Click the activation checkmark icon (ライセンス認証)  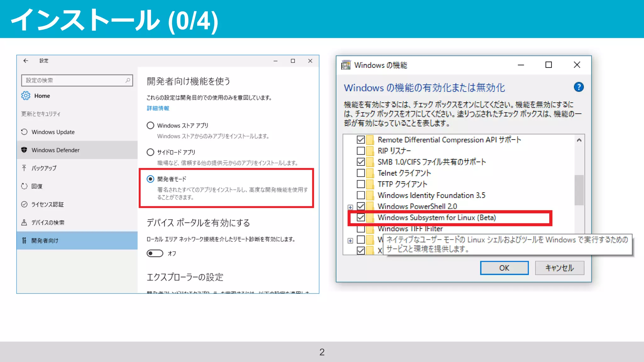pyautogui.click(x=24, y=204)
